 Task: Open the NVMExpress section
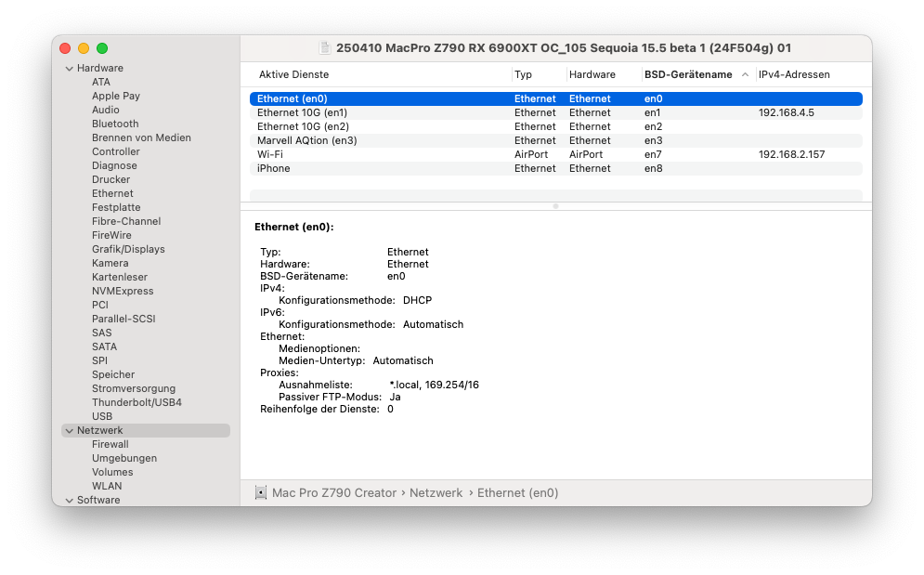(x=123, y=291)
